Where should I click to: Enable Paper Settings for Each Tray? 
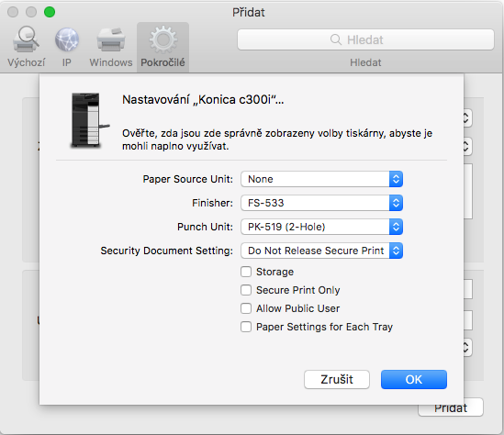[x=246, y=327]
